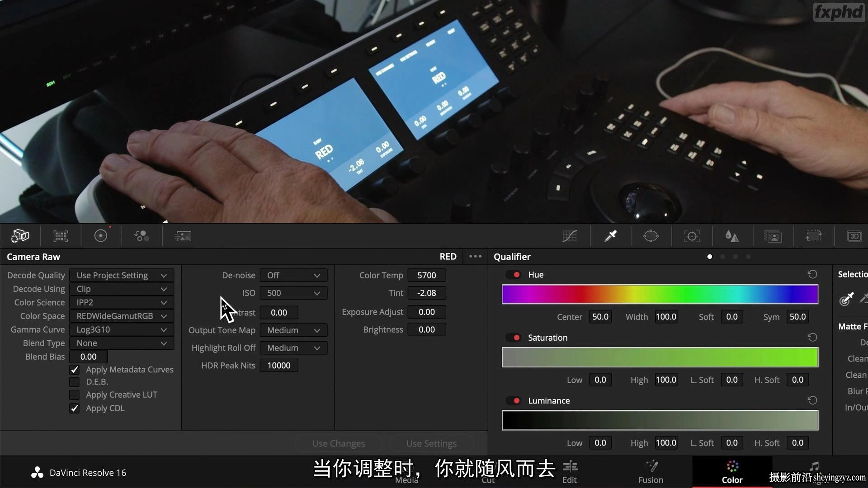Click the Contrast 0.00 value field

coord(279,313)
